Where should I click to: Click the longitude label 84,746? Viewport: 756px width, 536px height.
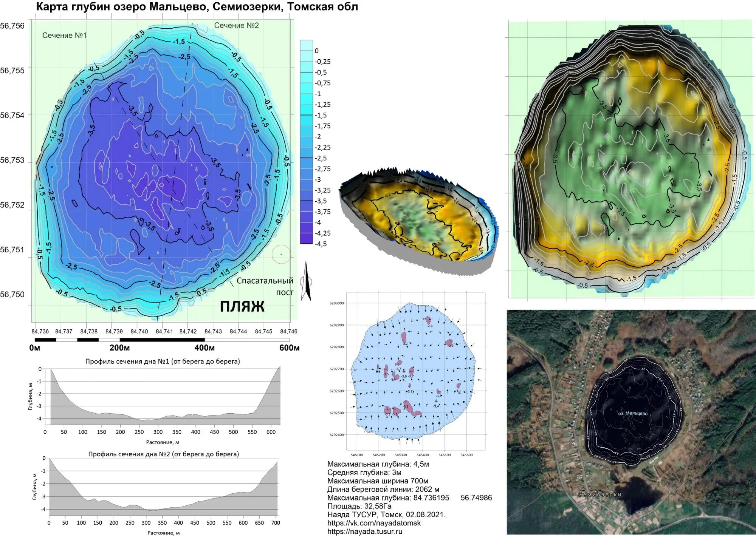click(x=288, y=331)
